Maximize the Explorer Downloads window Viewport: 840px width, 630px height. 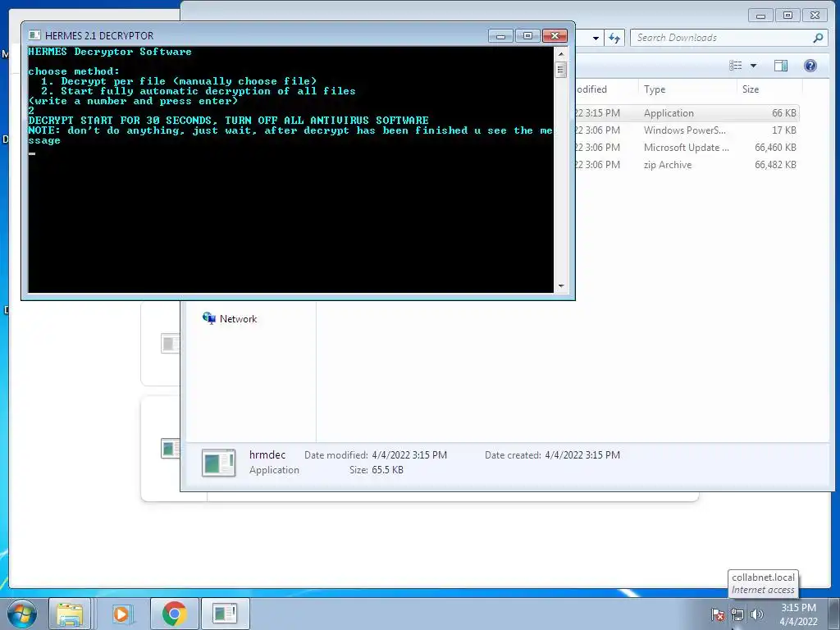787,16
